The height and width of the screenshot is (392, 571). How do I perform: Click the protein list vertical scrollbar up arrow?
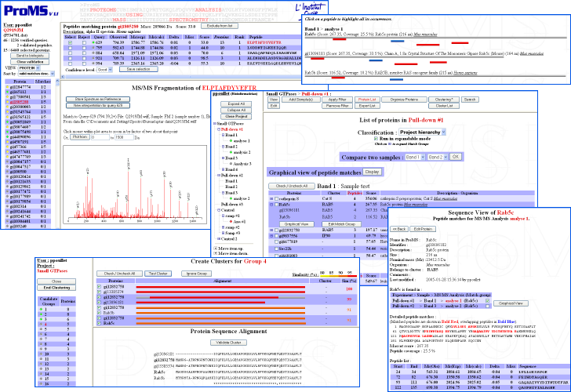click(x=57, y=82)
